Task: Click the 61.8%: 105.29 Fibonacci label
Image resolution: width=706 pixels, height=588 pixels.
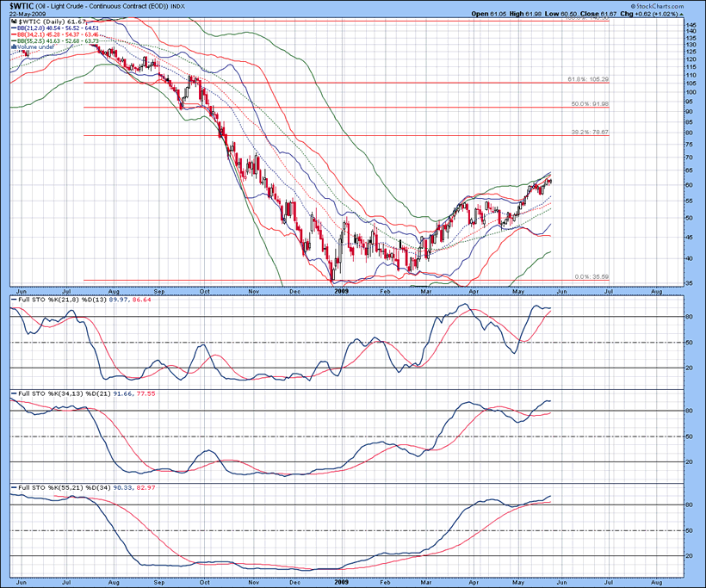Action: click(x=588, y=79)
